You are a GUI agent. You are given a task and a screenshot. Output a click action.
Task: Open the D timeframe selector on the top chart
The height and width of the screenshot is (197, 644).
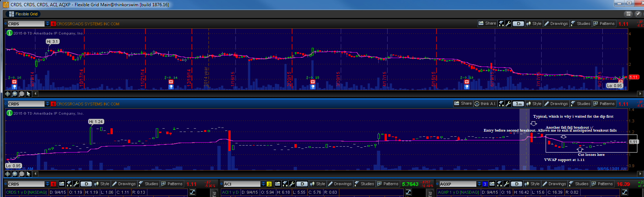518,24
